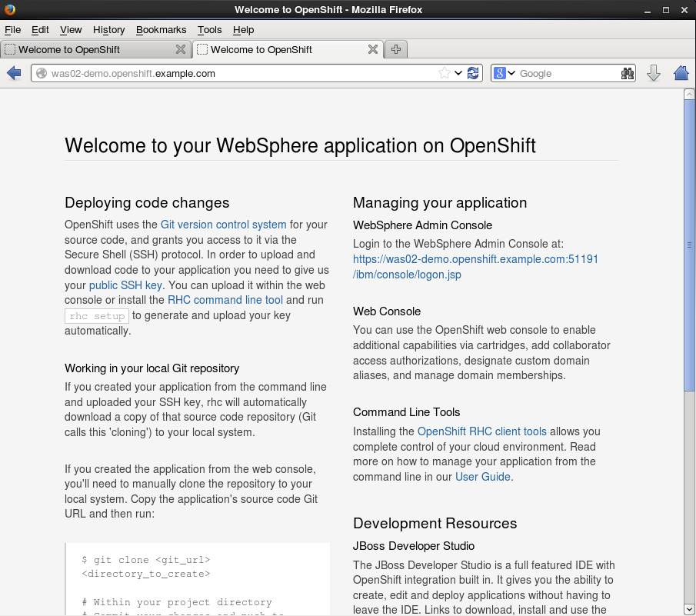Follow the Git version control system link

click(223, 225)
